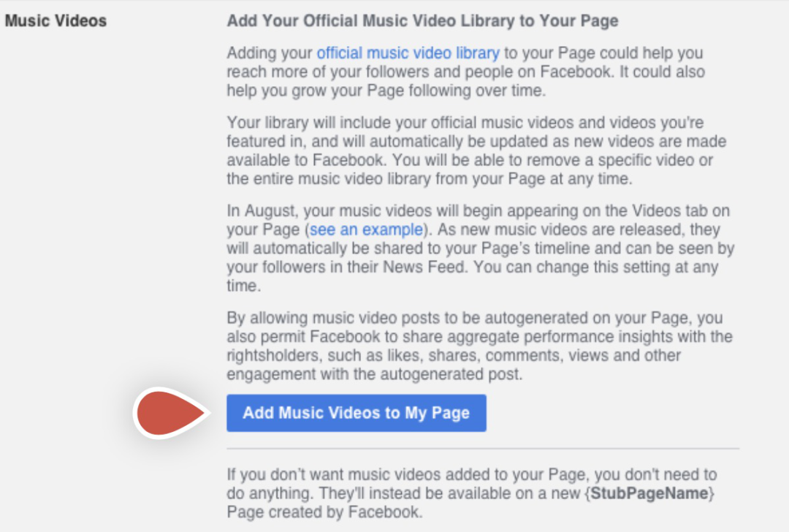Click the red teardrop pointer marker
The width and height of the screenshot is (789, 532).
point(171,413)
